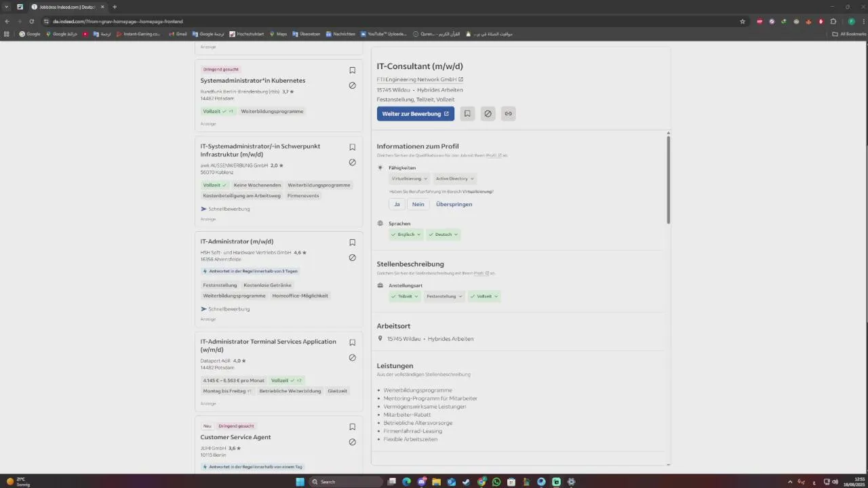Open FTI Engineering Network GmbH company link
The height and width of the screenshot is (488, 868).
click(420, 79)
